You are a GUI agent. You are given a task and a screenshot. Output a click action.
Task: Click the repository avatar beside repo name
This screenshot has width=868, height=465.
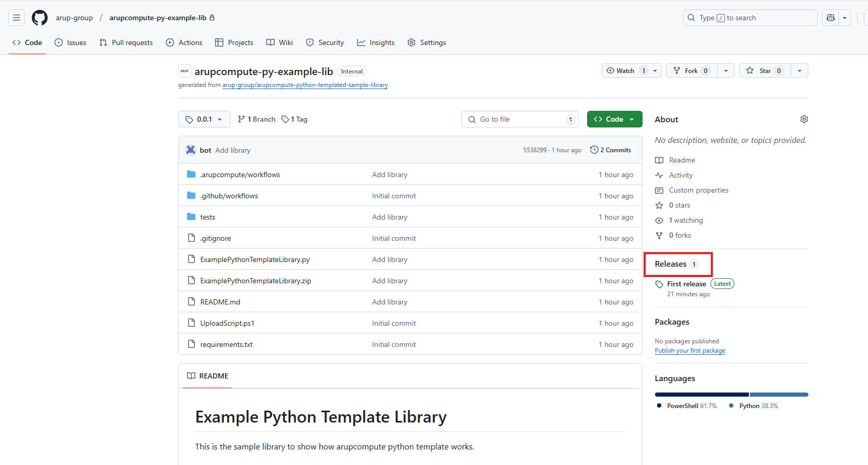[x=184, y=71]
